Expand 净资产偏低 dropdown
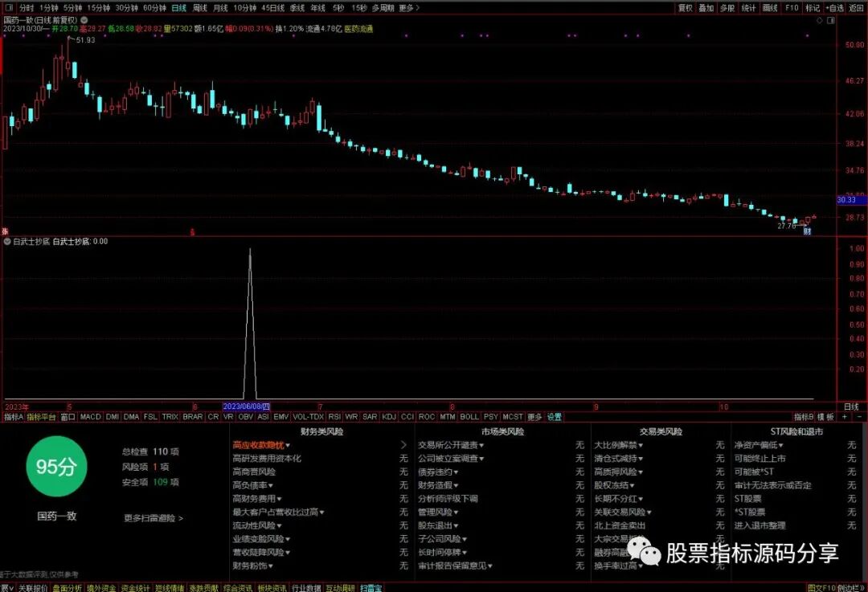The width and height of the screenshot is (868, 592). point(759,445)
